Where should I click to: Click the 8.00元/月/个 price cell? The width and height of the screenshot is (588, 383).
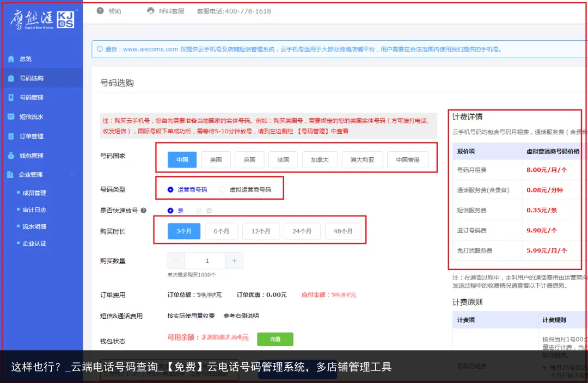547,170
